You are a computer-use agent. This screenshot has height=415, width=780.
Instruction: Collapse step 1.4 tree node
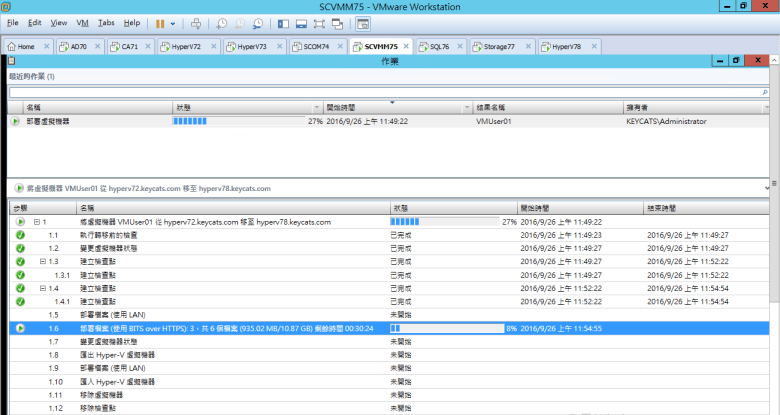tap(43, 288)
